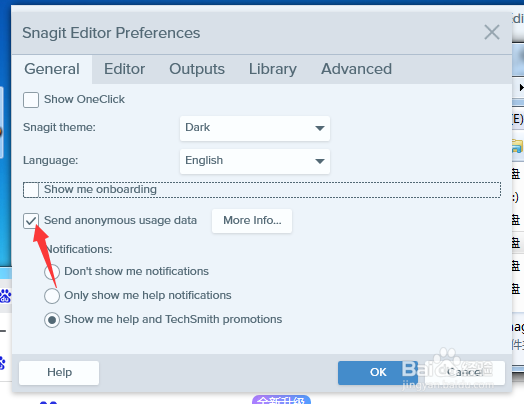Image resolution: width=524 pixels, height=404 pixels.
Task: Click the Language: label text
Action: pyautogui.click(x=50, y=160)
